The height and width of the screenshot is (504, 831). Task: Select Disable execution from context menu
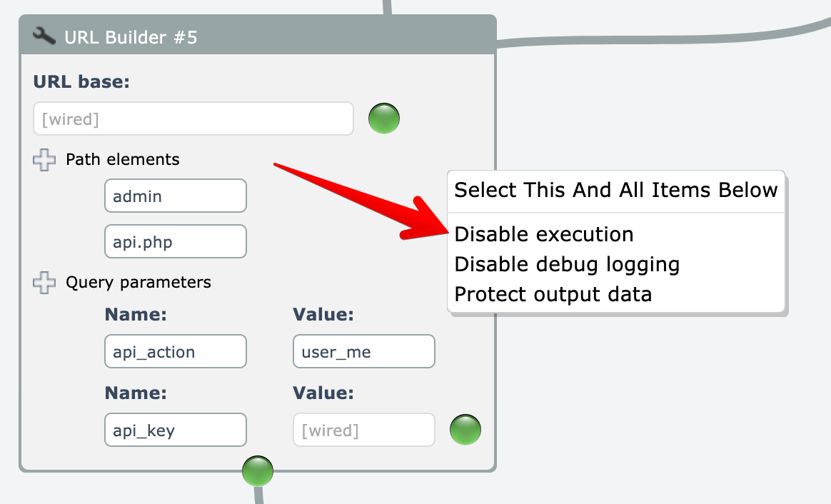click(x=544, y=234)
